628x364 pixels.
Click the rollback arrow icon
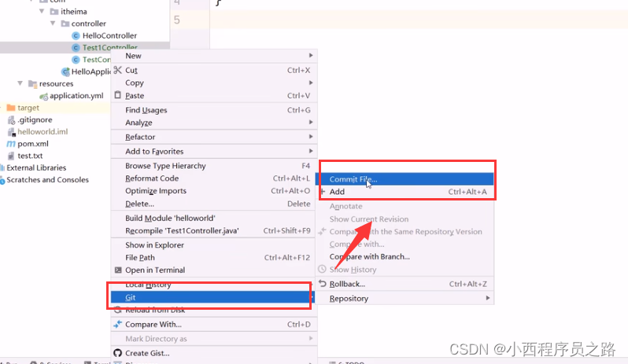[x=323, y=284]
